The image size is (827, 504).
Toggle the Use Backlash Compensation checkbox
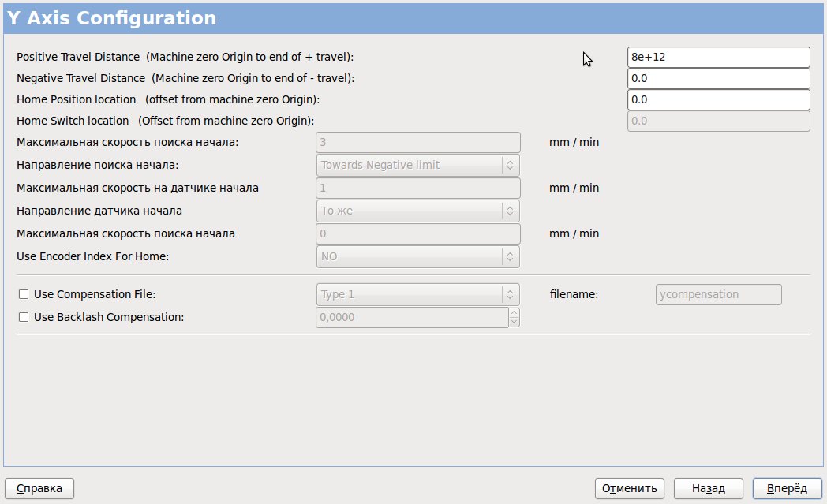point(24,317)
